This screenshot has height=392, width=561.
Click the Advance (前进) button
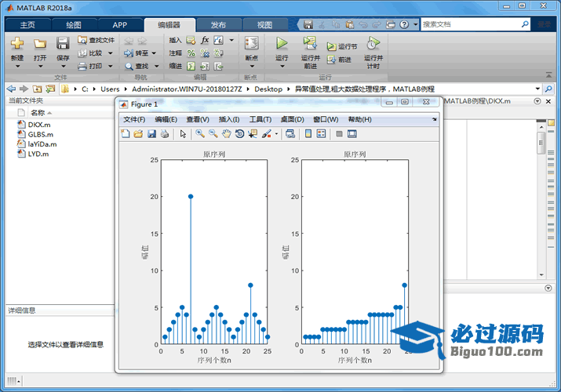[339, 60]
